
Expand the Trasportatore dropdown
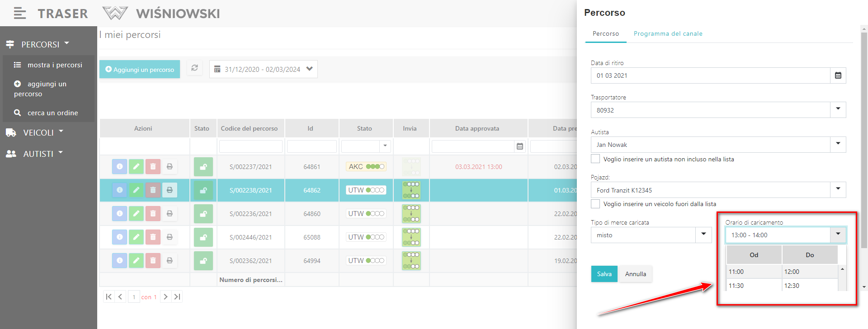[x=838, y=110]
